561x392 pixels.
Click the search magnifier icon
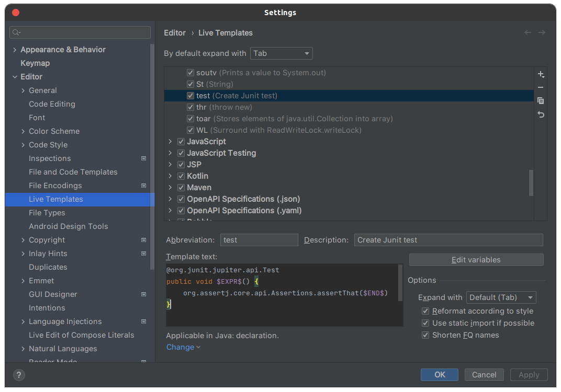tap(16, 32)
